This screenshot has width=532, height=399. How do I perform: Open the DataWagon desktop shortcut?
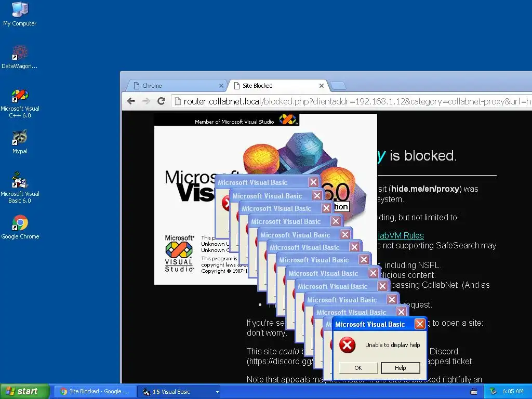[x=20, y=57]
